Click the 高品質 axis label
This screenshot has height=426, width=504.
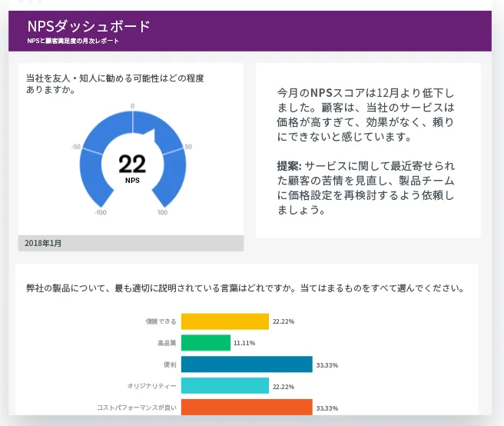[x=167, y=343]
